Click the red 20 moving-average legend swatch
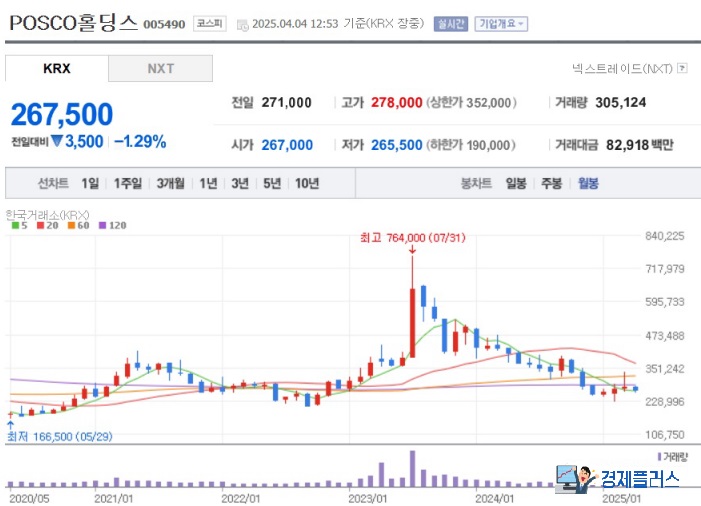 coord(40,225)
